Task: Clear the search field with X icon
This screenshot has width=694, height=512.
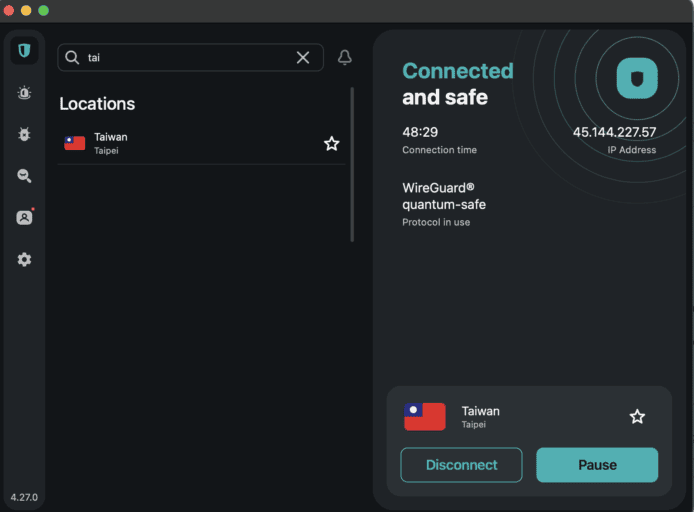Action: point(303,58)
